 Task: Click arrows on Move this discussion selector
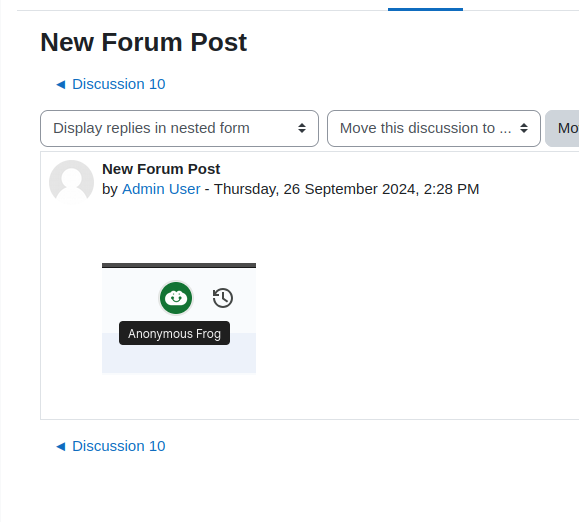[524, 128]
